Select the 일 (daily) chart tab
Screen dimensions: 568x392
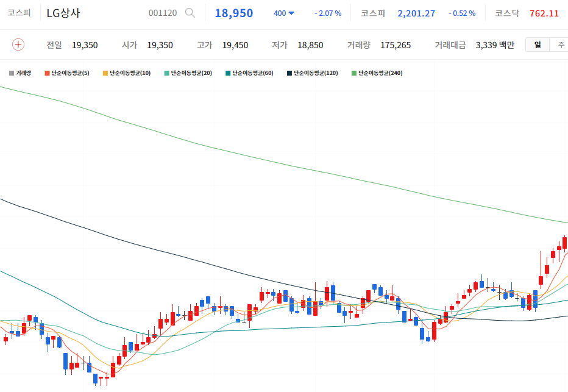(x=538, y=45)
